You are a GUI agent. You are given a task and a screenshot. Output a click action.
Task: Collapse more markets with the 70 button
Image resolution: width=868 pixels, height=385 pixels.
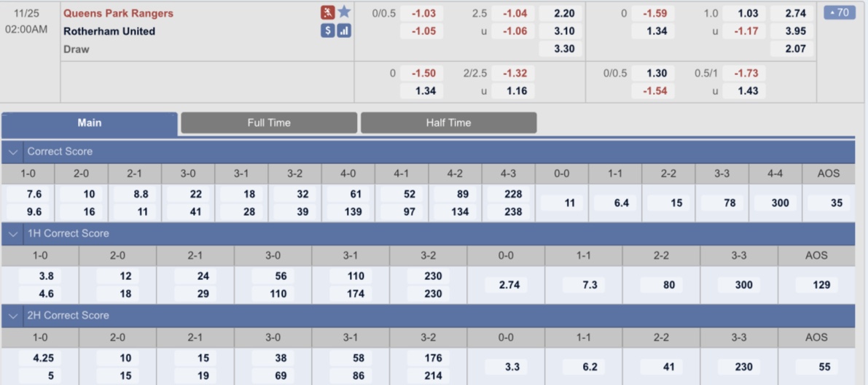click(x=840, y=12)
